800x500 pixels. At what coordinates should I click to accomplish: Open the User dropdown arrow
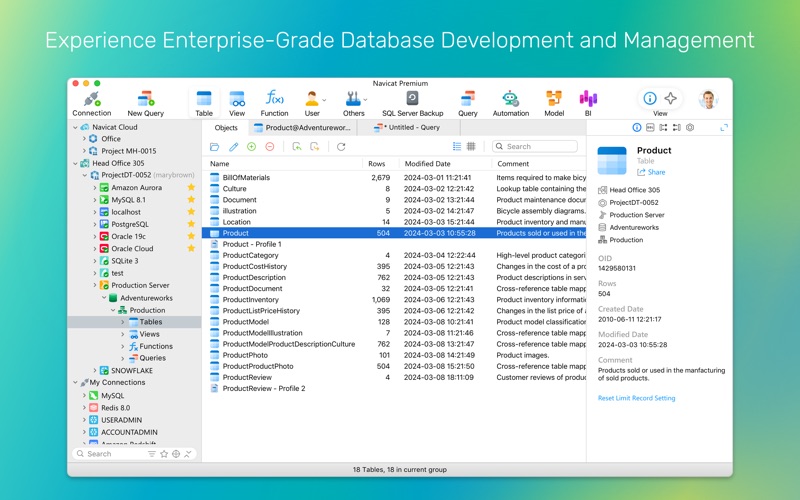324,99
